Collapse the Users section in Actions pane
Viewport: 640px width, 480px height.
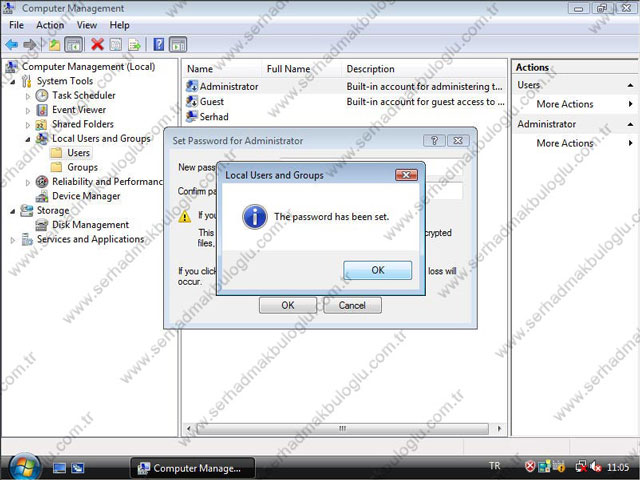click(x=630, y=85)
